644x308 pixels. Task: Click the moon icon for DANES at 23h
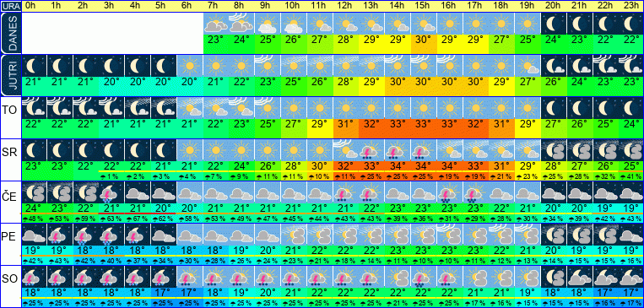point(631,24)
